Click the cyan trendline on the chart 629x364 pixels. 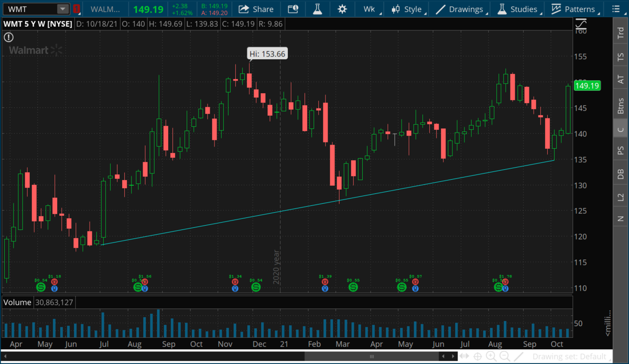pos(329,202)
